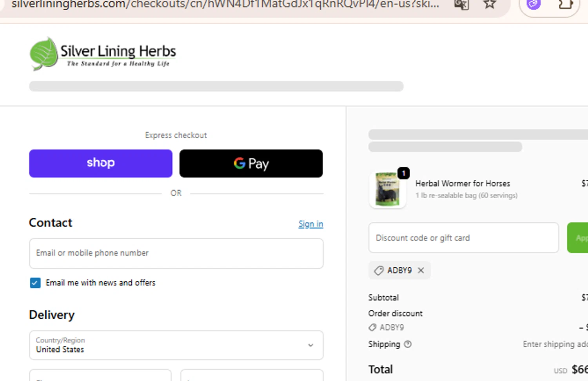The image size is (588, 381).
Task: Click the Contact heading
Action: [x=51, y=222]
